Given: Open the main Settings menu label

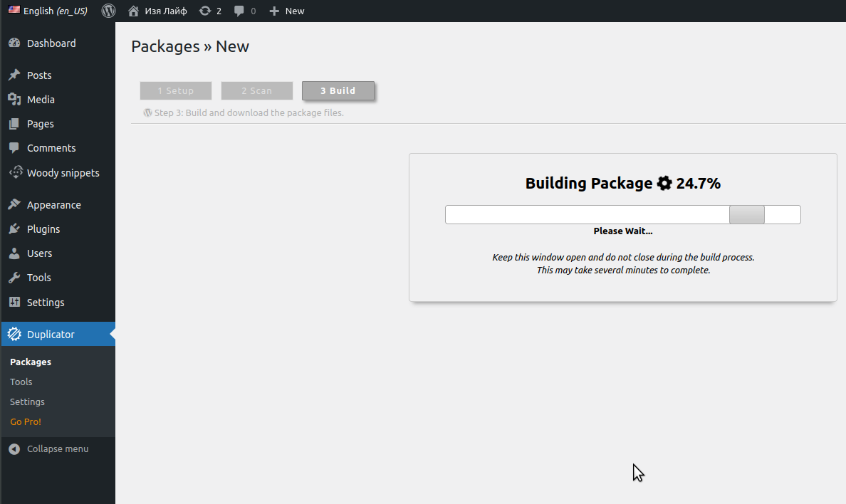Looking at the screenshot, I should pos(46,302).
